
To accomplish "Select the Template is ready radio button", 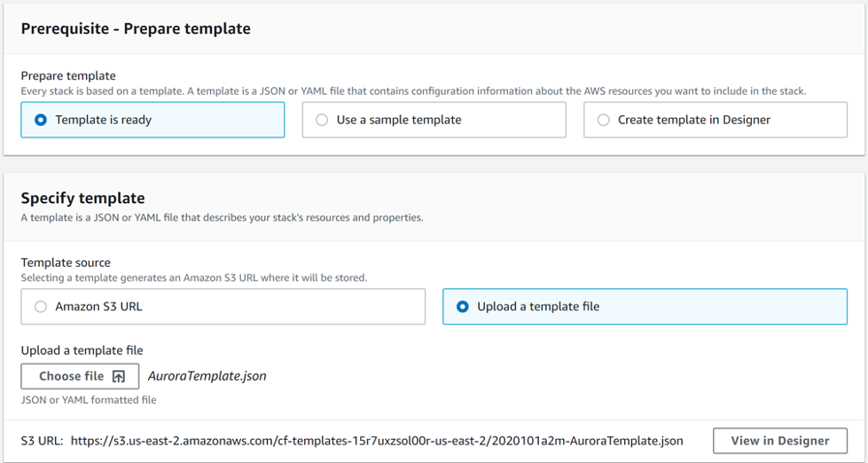I will coord(41,120).
